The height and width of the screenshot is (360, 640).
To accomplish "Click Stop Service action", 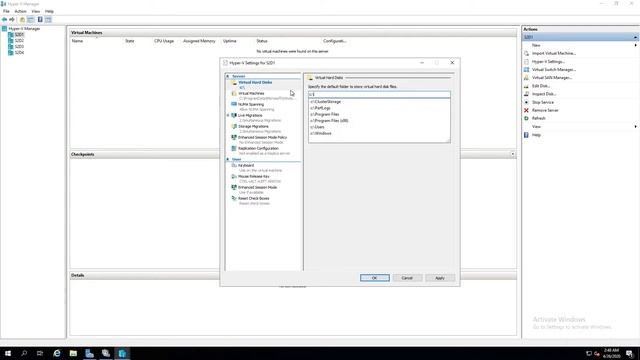I will (542, 102).
